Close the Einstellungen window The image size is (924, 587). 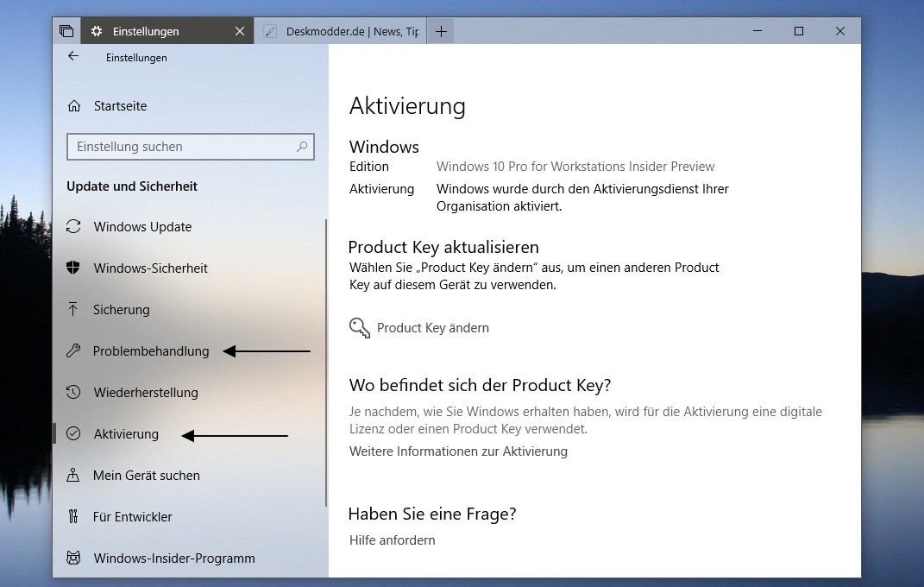(x=840, y=31)
